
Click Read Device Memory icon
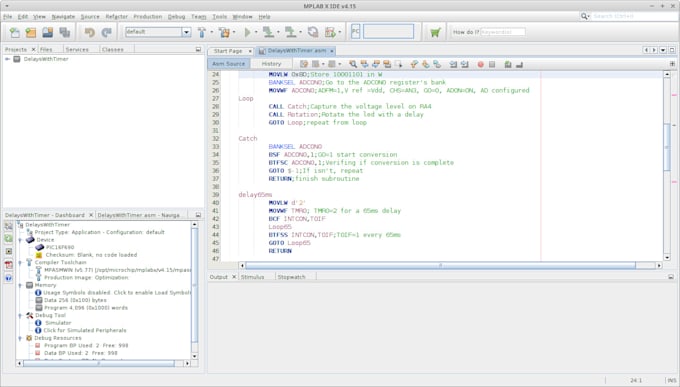[290, 32]
